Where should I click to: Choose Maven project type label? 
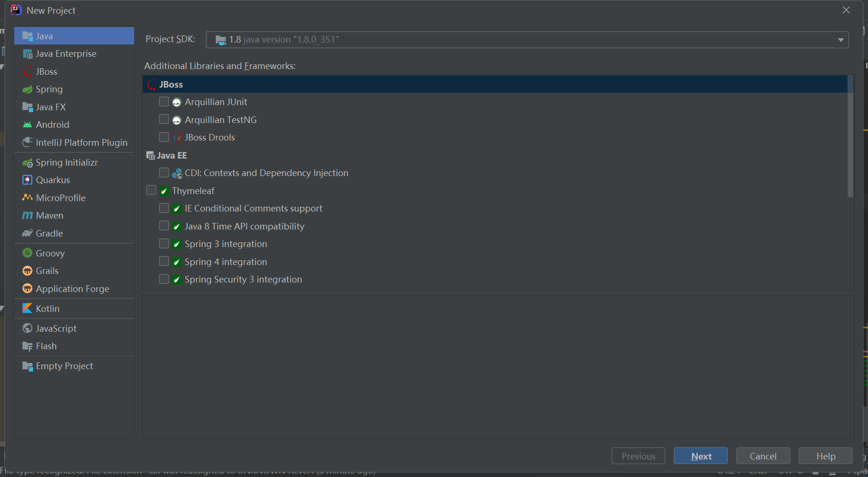point(50,215)
